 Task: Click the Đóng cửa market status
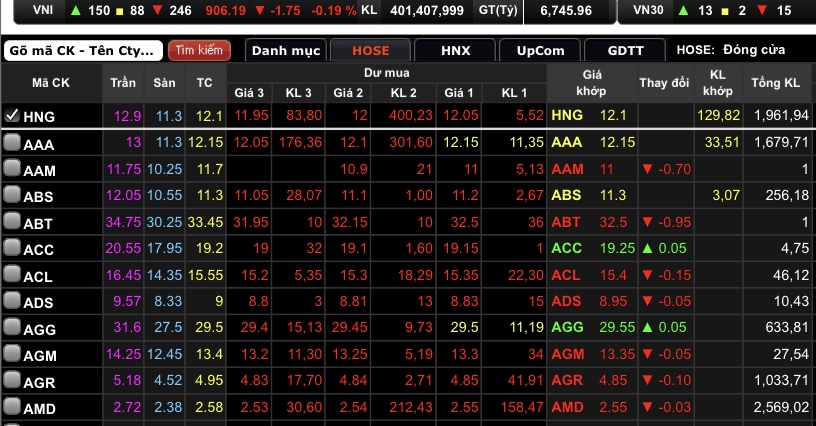(754, 50)
